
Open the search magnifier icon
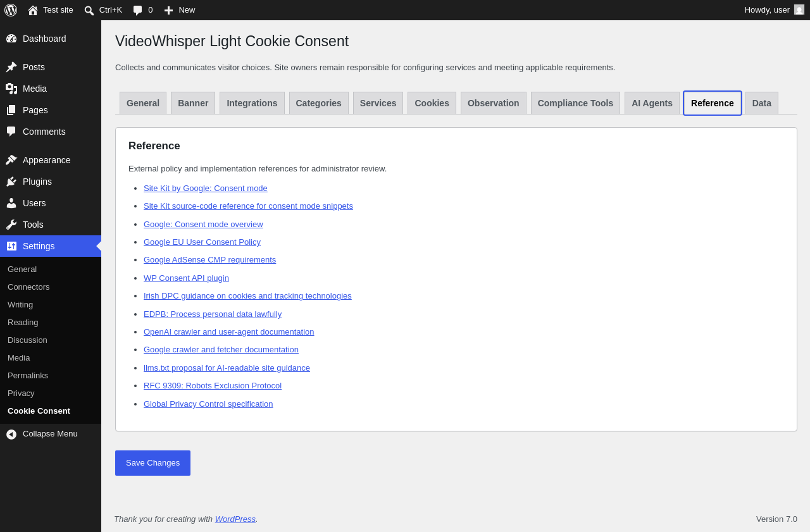coord(89,10)
